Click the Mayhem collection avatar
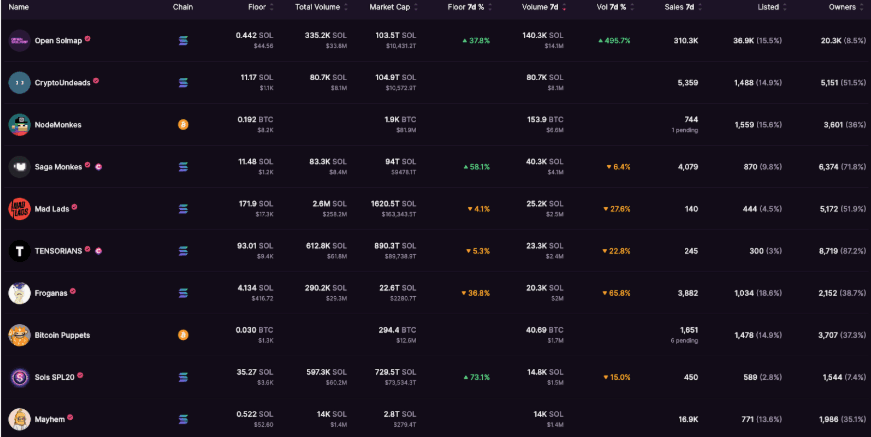 point(19,419)
